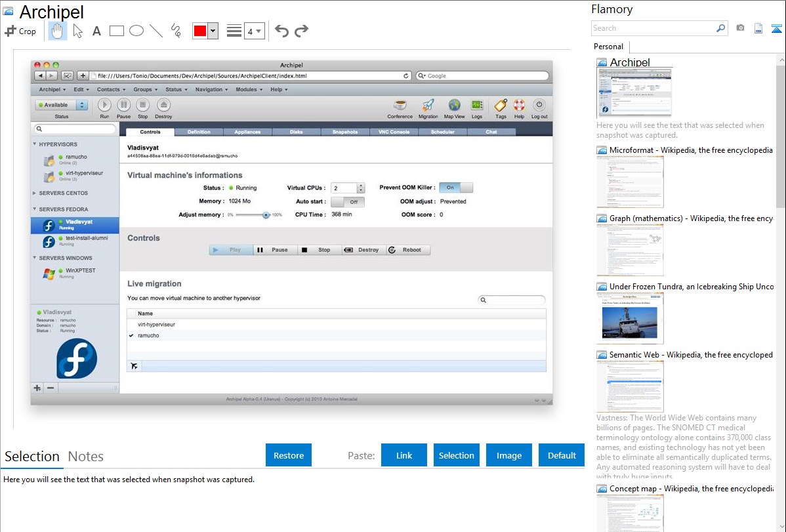The width and height of the screenshot is (786, 532).
Task: Pick the ellipse drawing tool
Action: 136,31
